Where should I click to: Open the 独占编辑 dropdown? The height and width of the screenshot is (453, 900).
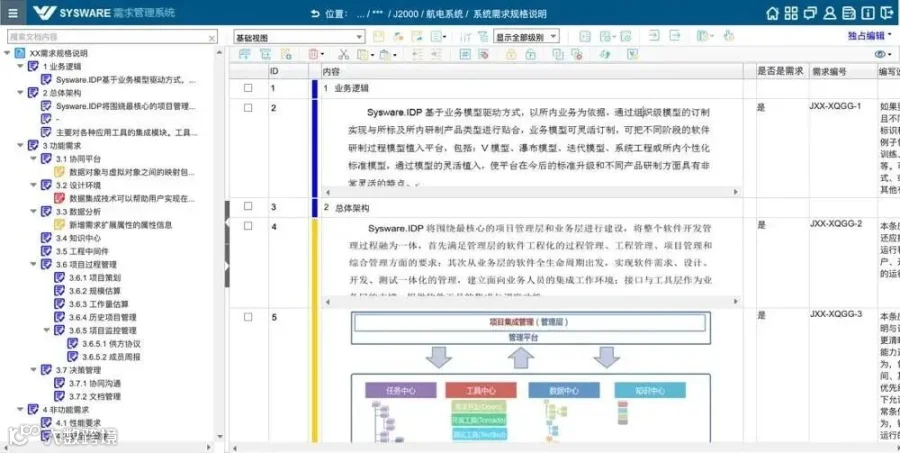click(x=870, y=36)
